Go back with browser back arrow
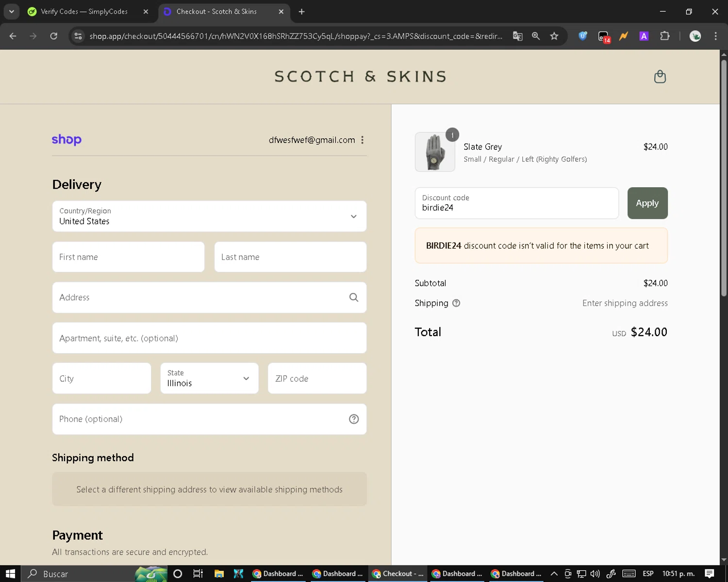This screenshot has height=582, width=728. click(13, 36)
